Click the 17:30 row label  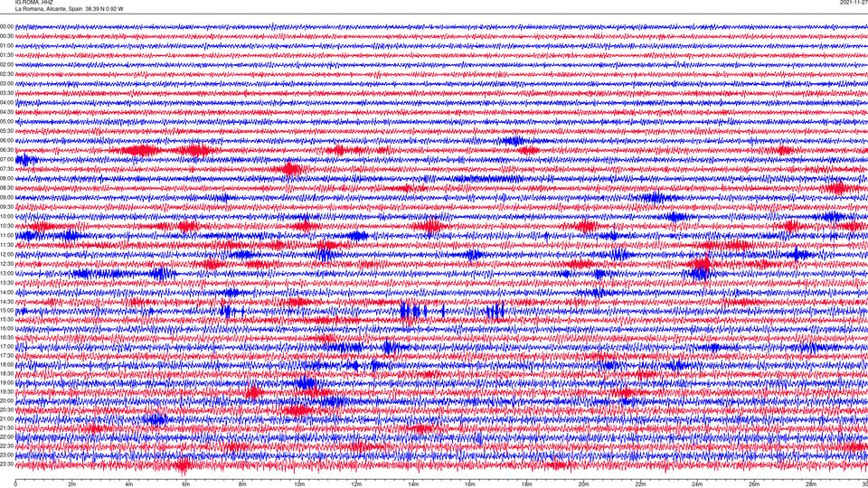(6, 356)
